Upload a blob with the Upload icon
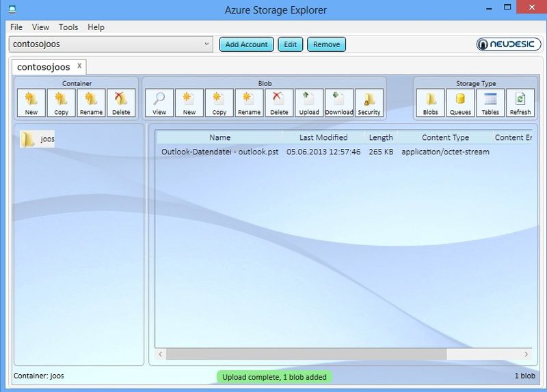Screen dimensions: 547x392 (309, 103)
